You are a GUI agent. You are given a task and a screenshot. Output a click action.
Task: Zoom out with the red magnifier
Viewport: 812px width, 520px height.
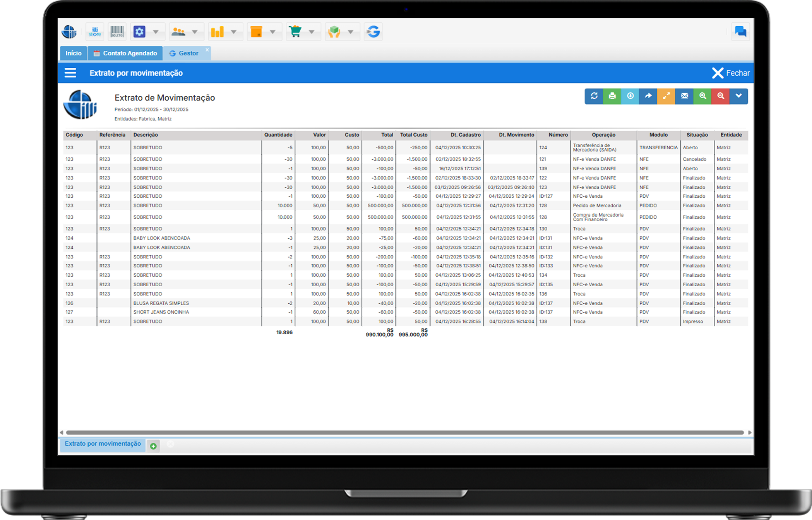[x=721, y=96]
